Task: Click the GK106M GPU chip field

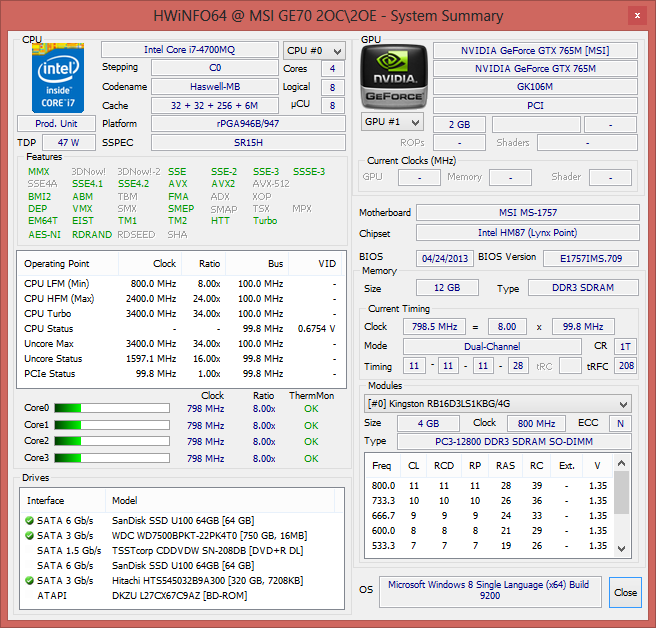Action: [x=535, y=87]
